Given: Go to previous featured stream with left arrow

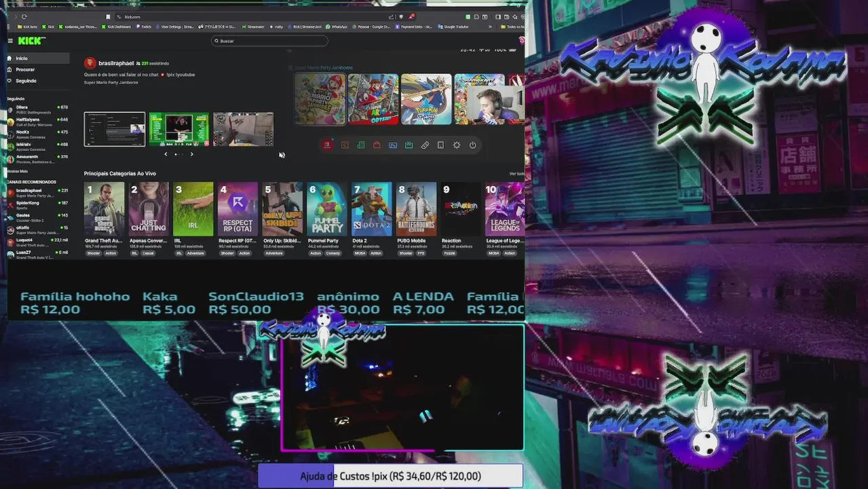Looking at the screenshot, I should pos(166,154).
